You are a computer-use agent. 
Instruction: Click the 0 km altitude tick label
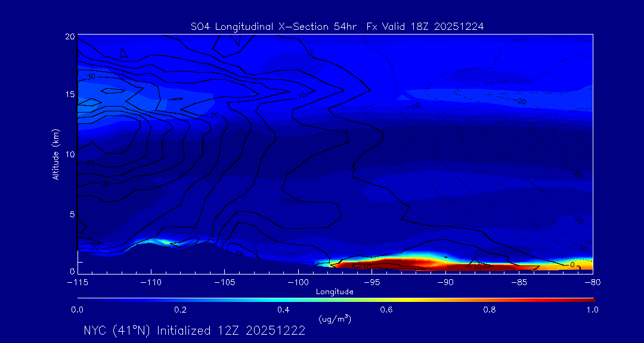[72, 271]
